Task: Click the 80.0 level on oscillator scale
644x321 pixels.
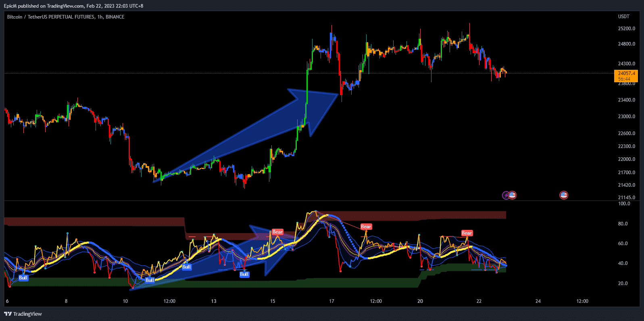Action: click(x=623, y=224)
